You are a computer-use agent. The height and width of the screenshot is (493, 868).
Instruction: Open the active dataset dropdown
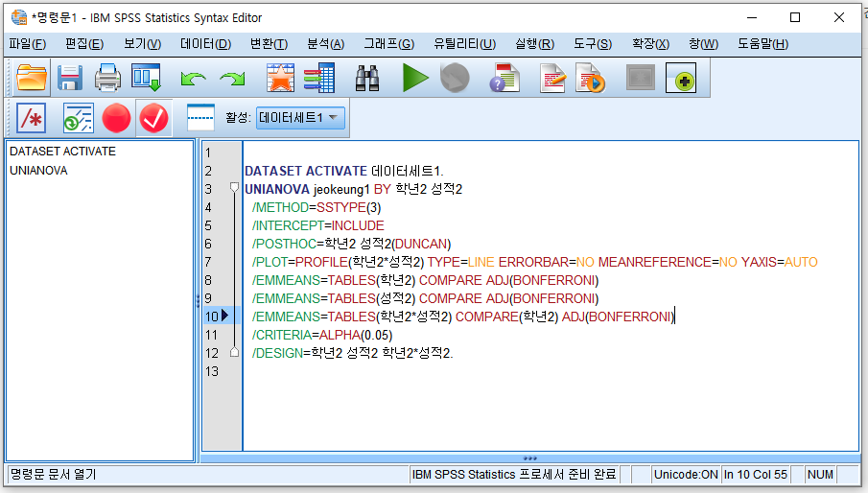pos(300,118)
